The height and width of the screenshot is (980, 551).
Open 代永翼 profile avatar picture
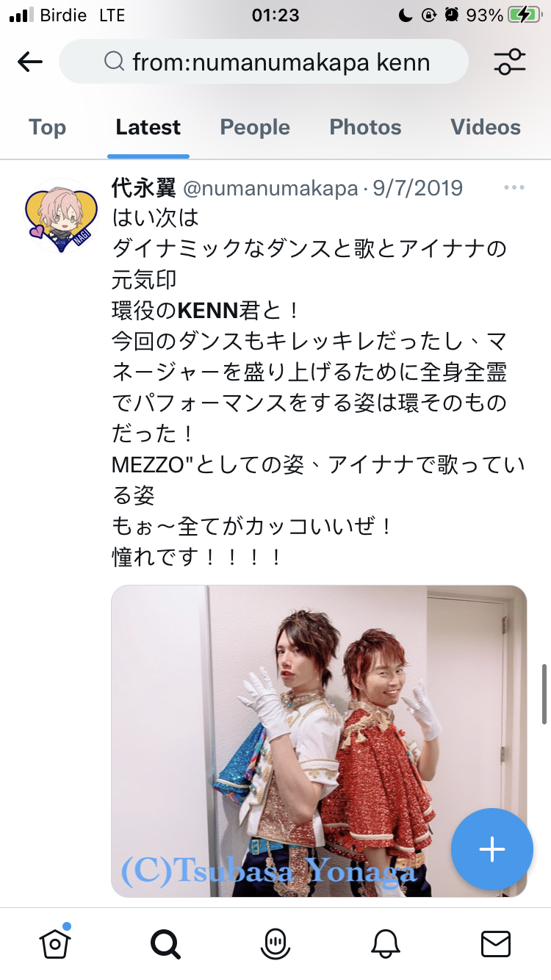[62, 215]
